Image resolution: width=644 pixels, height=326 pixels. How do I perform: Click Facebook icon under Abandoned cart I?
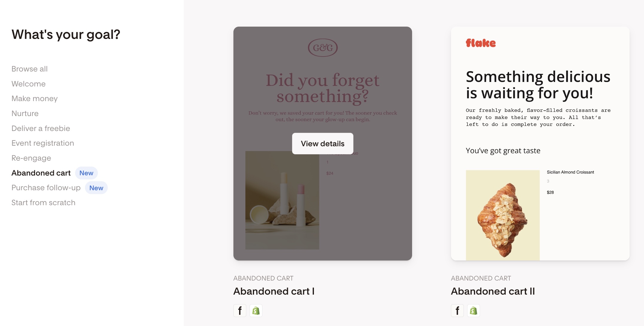coord(240,311)
